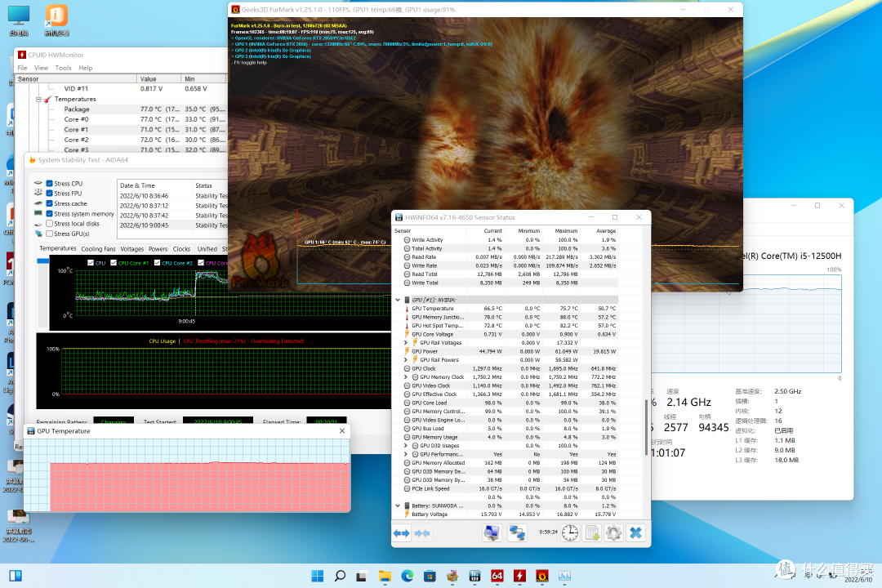Close HWiNFO sensors with blue X icon
This screenshot has height=588, width=882.
(x=635, y=532)
